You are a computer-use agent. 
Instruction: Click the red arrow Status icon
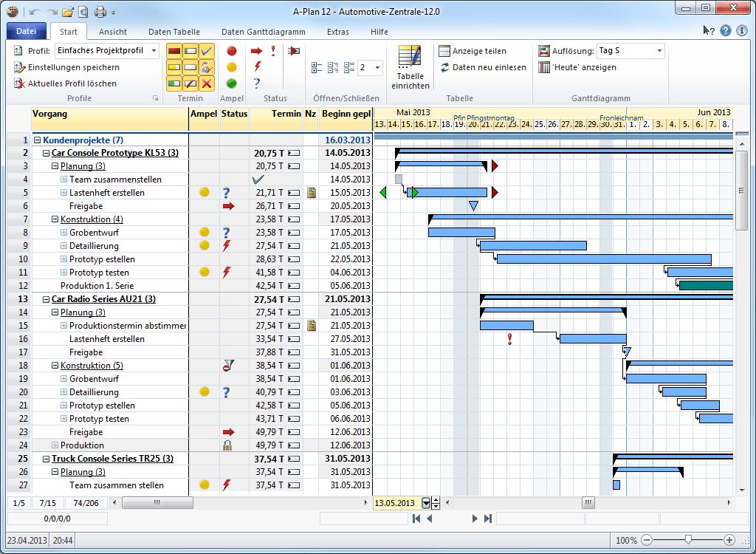pos(255,50)
